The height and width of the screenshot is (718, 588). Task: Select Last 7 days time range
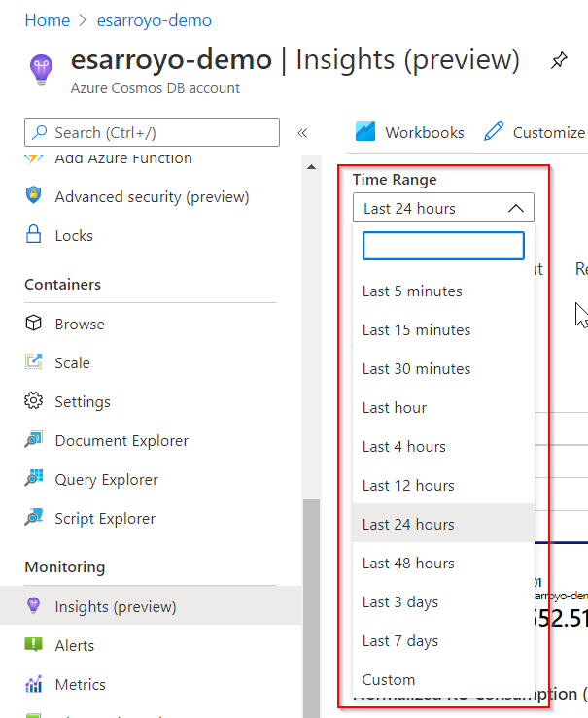(x=400, y=641)
